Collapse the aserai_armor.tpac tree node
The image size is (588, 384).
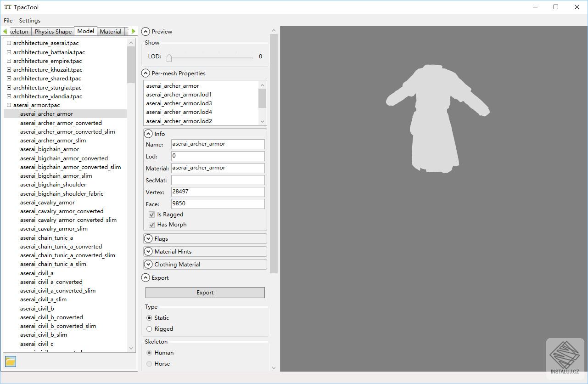click(9, 105)
